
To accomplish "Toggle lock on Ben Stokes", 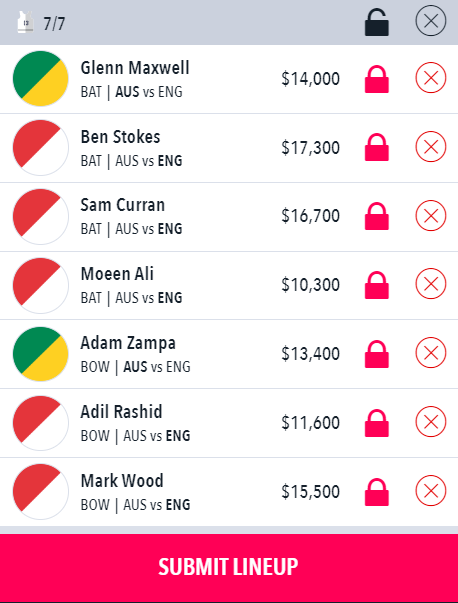I will [377, 147].
